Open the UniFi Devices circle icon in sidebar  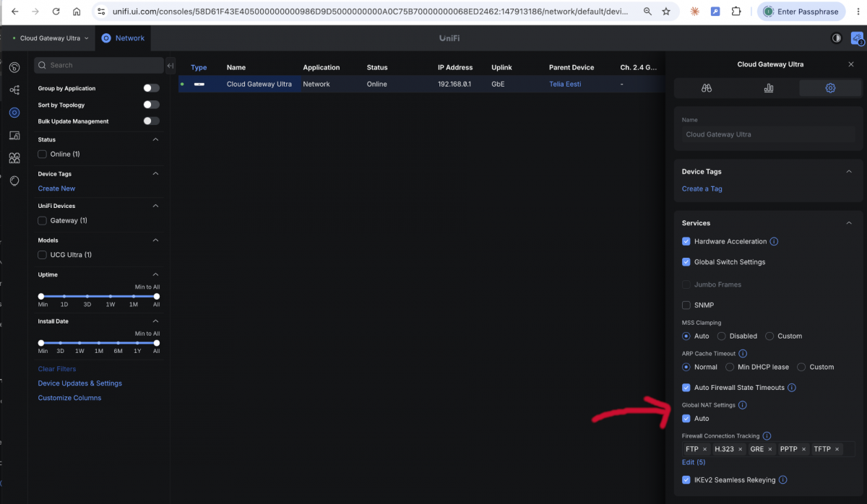click(x=14, y=113)
